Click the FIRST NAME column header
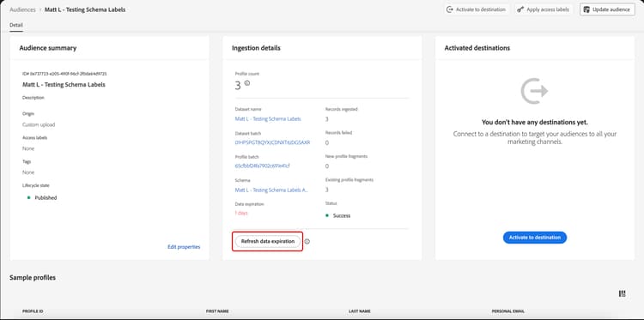 [217, 311]
